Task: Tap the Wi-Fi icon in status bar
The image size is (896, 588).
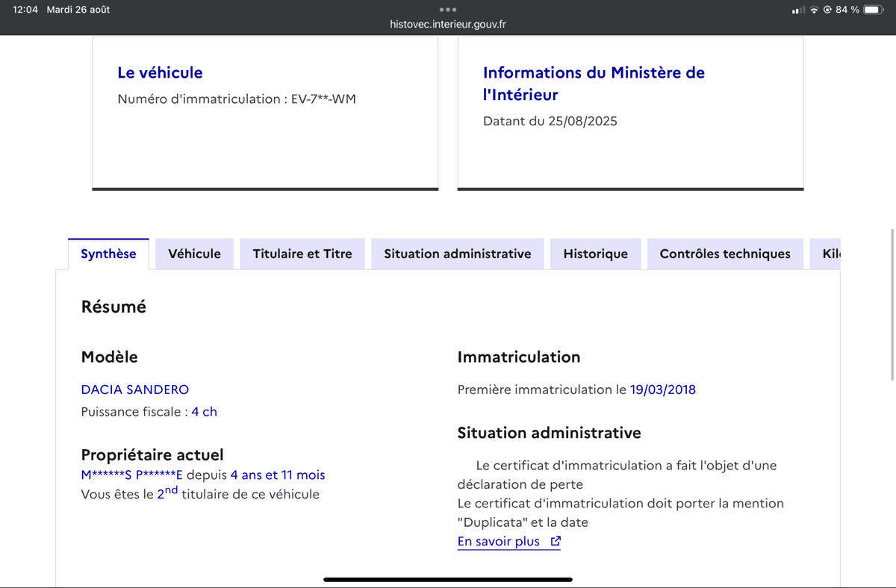Action: 815,10
